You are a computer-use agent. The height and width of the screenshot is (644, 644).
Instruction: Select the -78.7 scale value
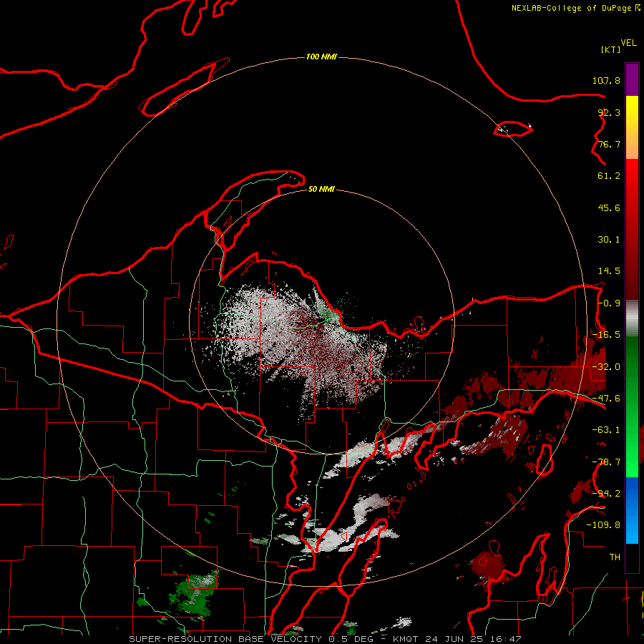click(606, 462)
